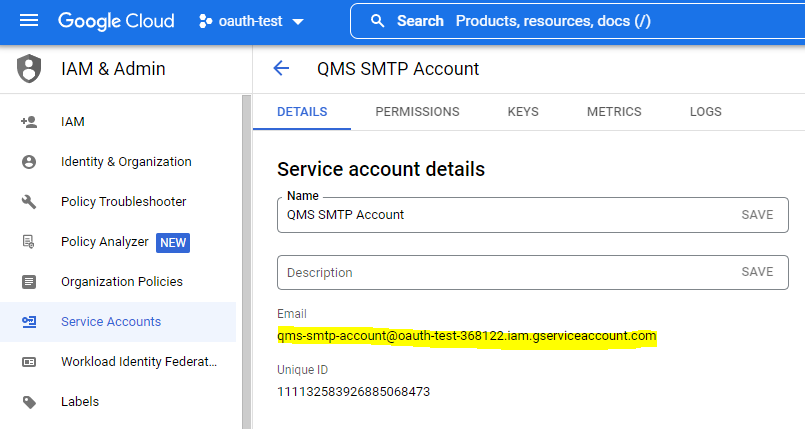Switch to the METRICS tab
Image resolution: width=805 pixels, height=429 pixels.
tap(614, 112)
